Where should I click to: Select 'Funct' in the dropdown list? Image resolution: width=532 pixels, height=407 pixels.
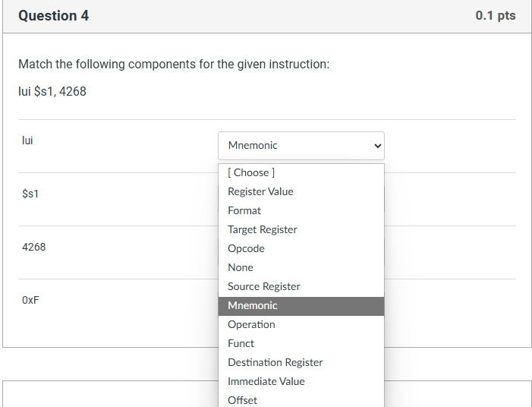tap(301, 344)
